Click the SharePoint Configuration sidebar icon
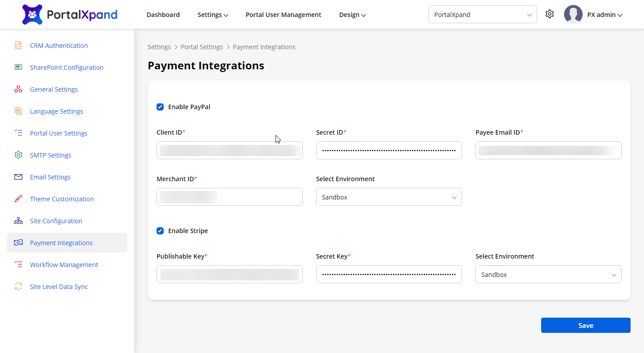Viewport: 644px width, 353px height. (18, 68)
